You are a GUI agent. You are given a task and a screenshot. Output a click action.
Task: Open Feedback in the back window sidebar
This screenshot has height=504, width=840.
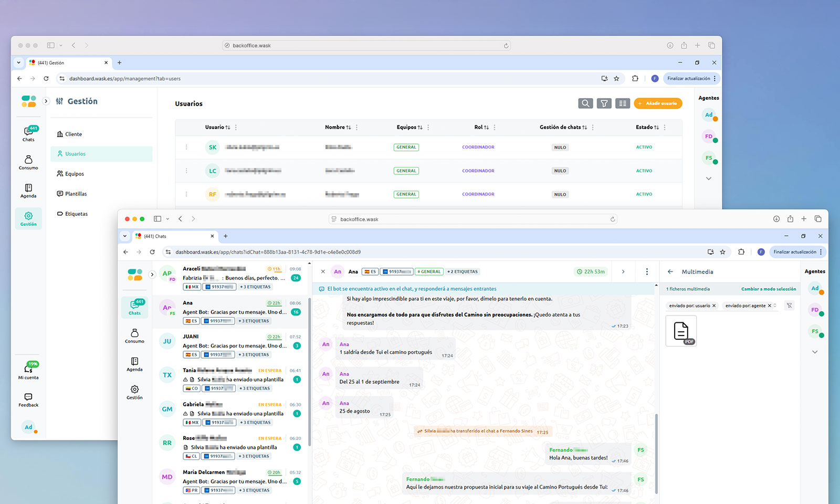click(28, 400)
